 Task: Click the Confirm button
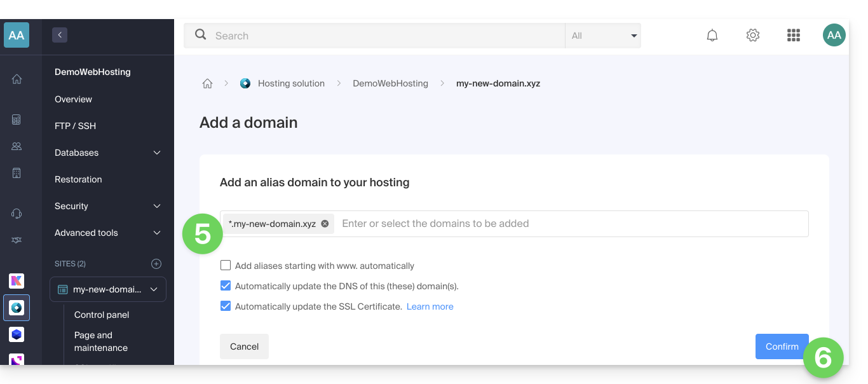click(x=782, y=346)
